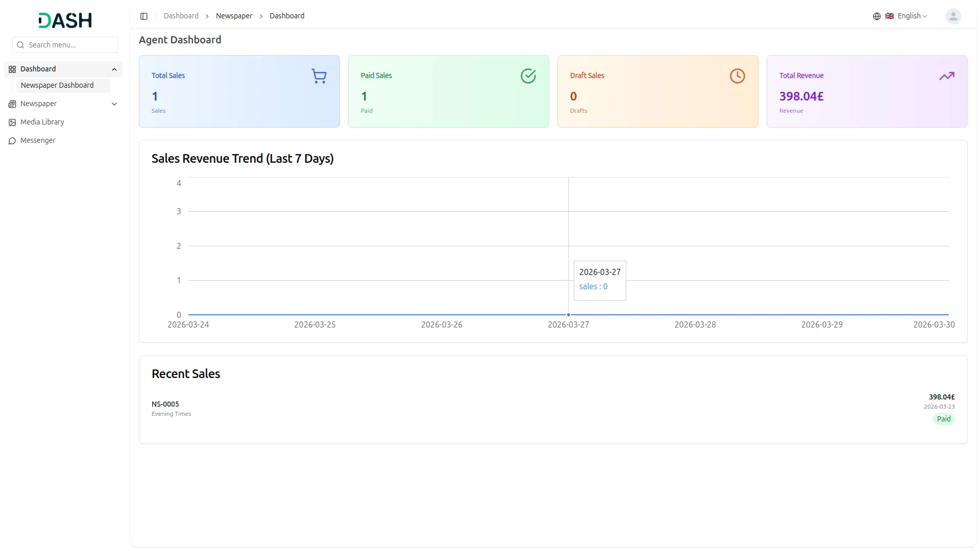The image size is (980, 551).
Task: Click the trending arrow icon in Total Revenue
Action: [x=946, y=76]
